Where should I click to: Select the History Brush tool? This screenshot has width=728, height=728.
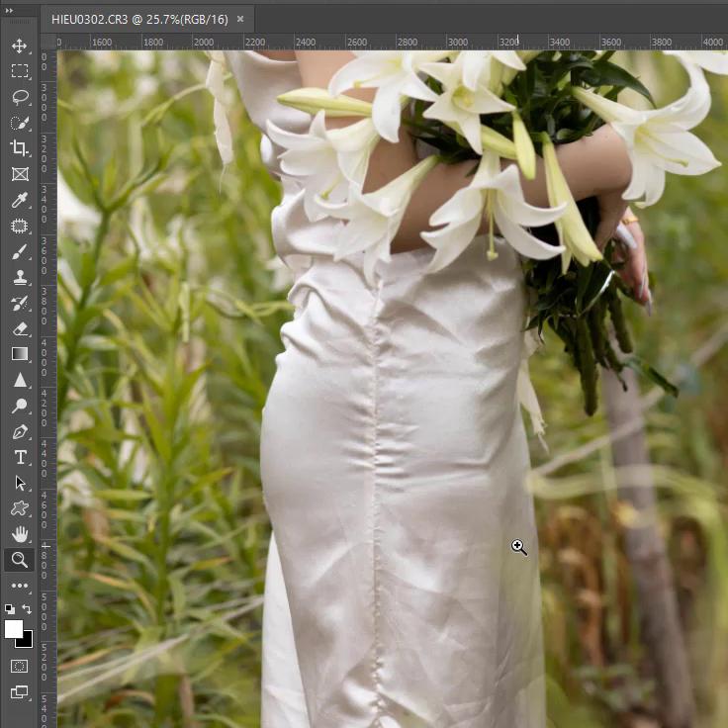(19, 304)
